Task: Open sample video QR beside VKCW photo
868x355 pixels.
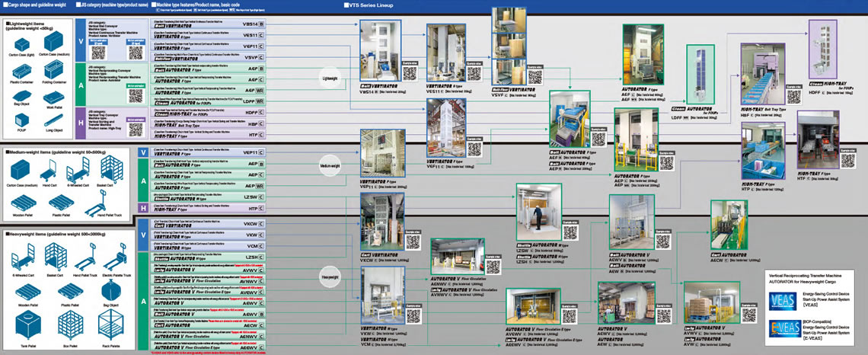Action: click(413, 241)
